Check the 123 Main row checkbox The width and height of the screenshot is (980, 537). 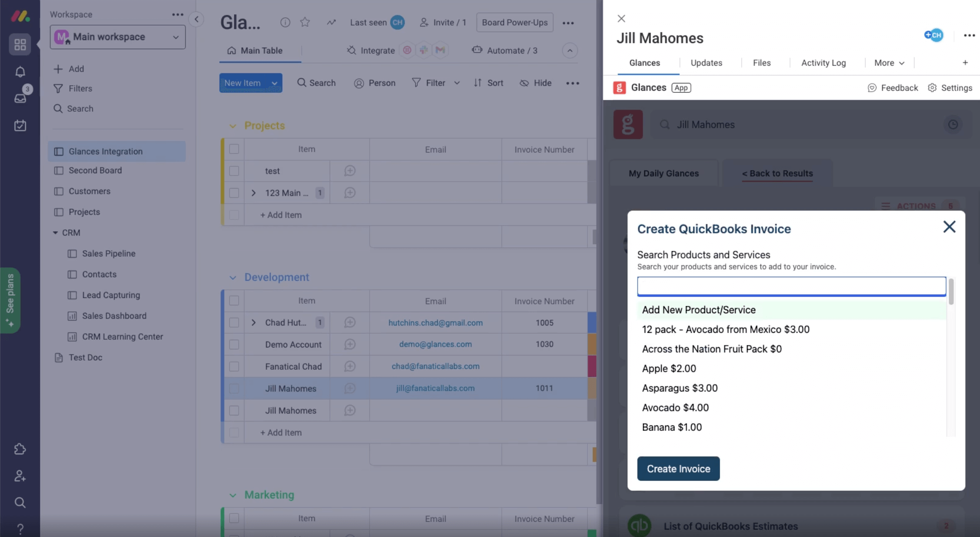(x=234, y=192)
